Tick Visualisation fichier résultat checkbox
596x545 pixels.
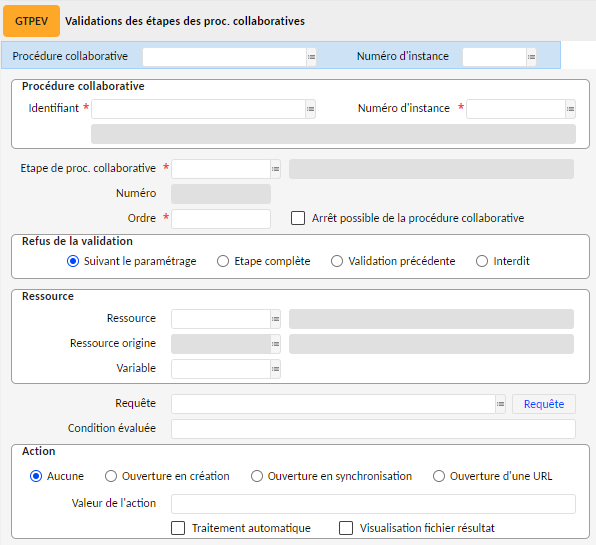coord(346,528)
